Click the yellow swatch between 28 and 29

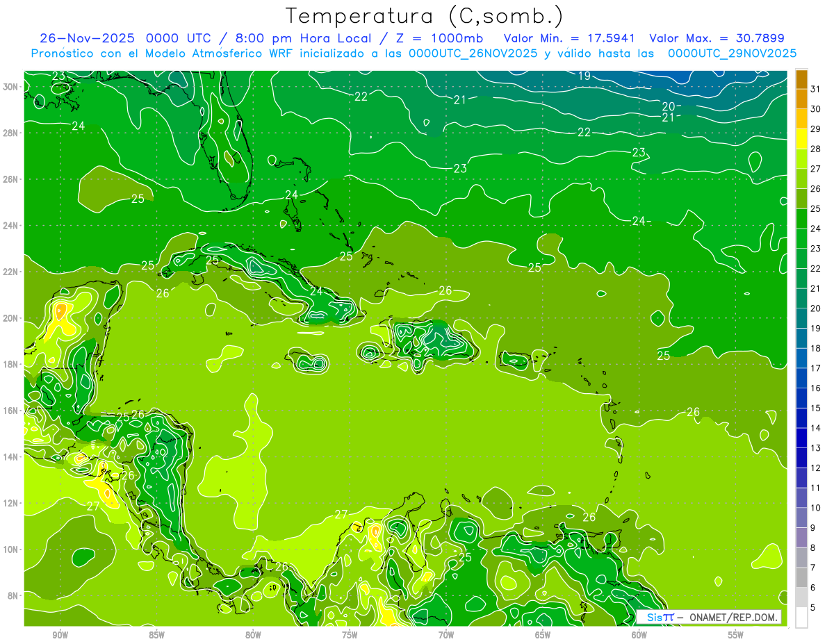pos(801,138)
